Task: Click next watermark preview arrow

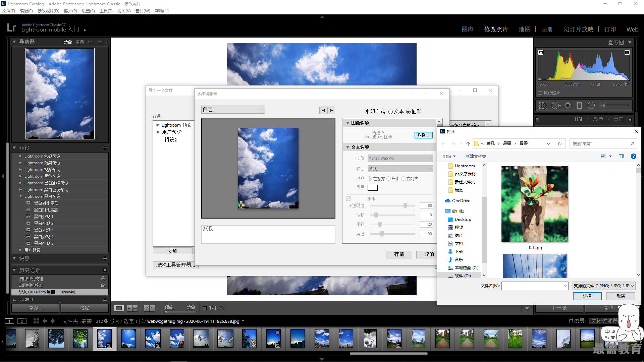Action: [x=331, y=110]
